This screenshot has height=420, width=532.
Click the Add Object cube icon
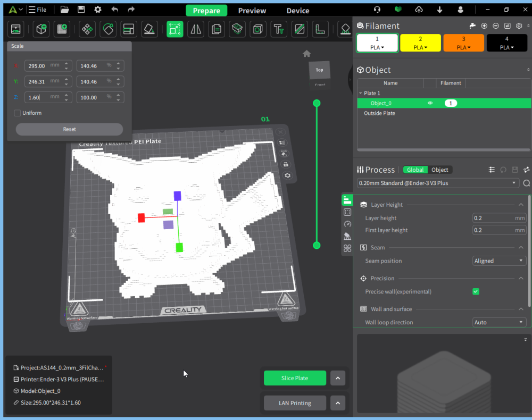tap(41, 29)
